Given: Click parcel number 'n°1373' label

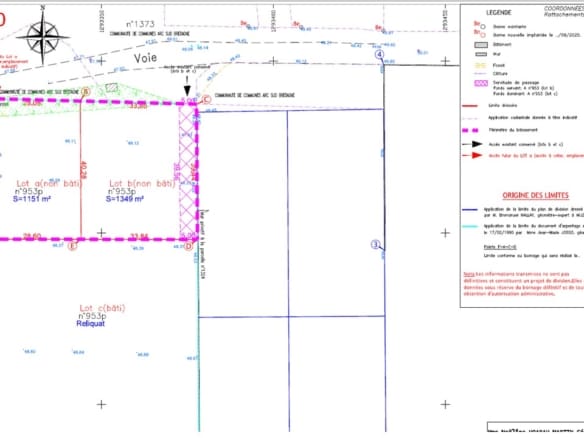Looking at the screenshot, I should click(140, 24).
